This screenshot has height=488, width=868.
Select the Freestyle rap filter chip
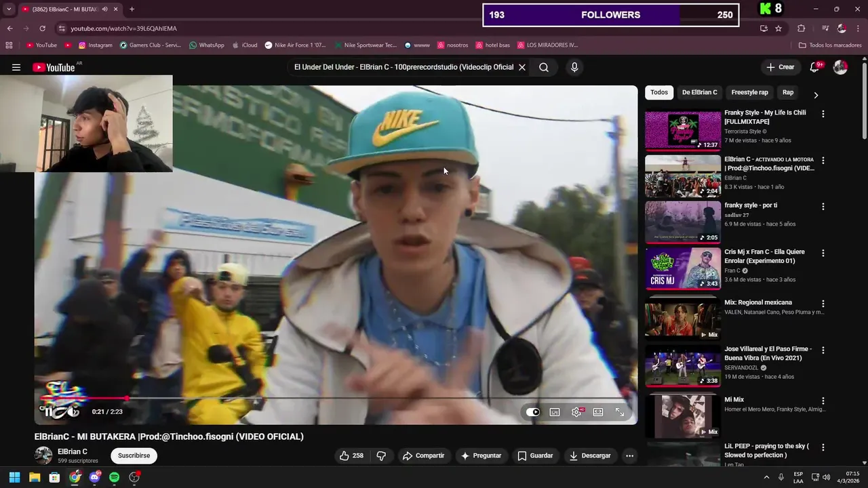[749, 92]
